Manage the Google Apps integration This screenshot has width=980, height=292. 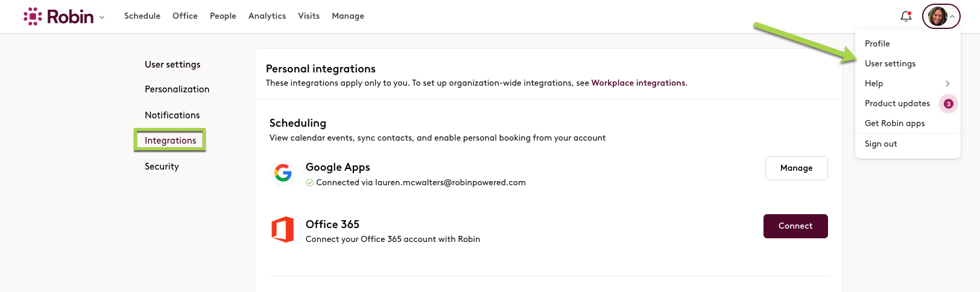(796, 168)
